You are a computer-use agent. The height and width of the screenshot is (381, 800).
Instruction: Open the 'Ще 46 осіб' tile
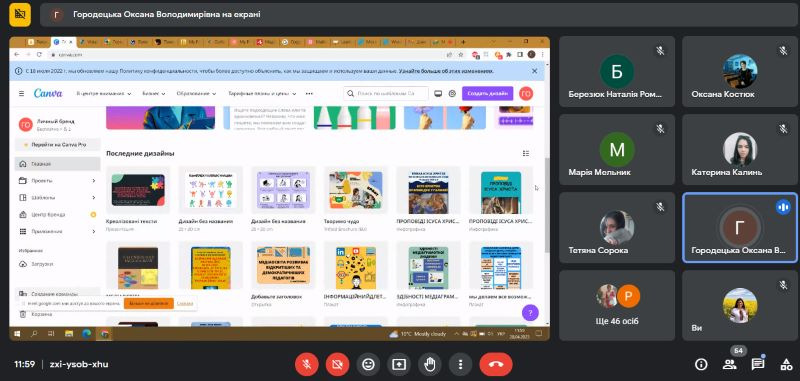click(617, 305)
